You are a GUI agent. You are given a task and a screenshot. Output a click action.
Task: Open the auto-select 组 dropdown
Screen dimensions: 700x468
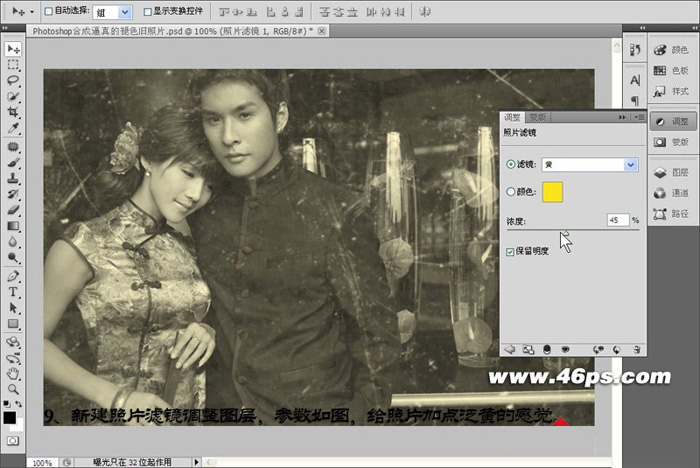click(x=124, y=12)
